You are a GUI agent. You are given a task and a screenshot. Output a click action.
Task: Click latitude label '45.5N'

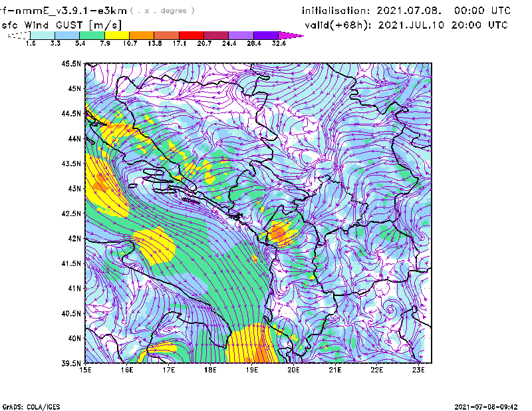coord(71,63)
